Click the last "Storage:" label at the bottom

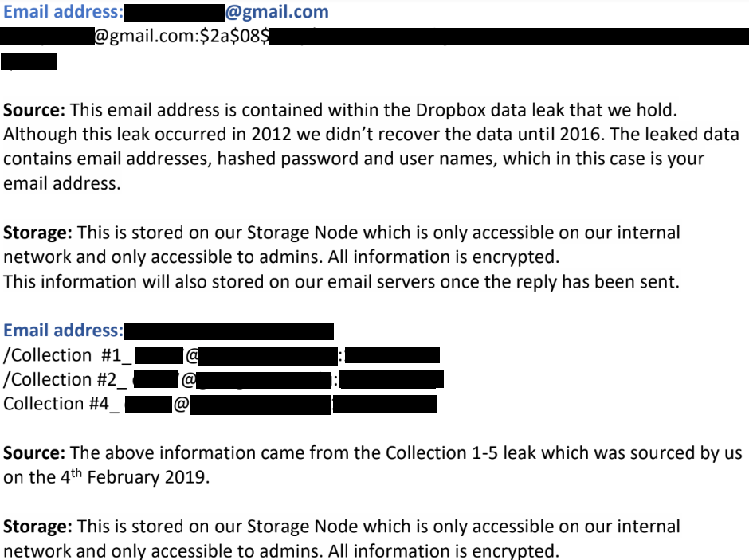point(38,527)
